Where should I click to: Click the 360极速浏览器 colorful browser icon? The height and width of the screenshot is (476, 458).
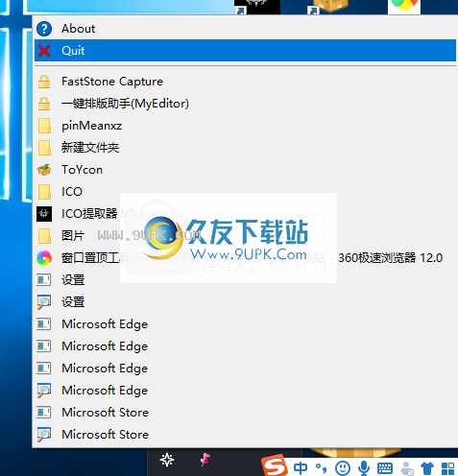[44, 258]
